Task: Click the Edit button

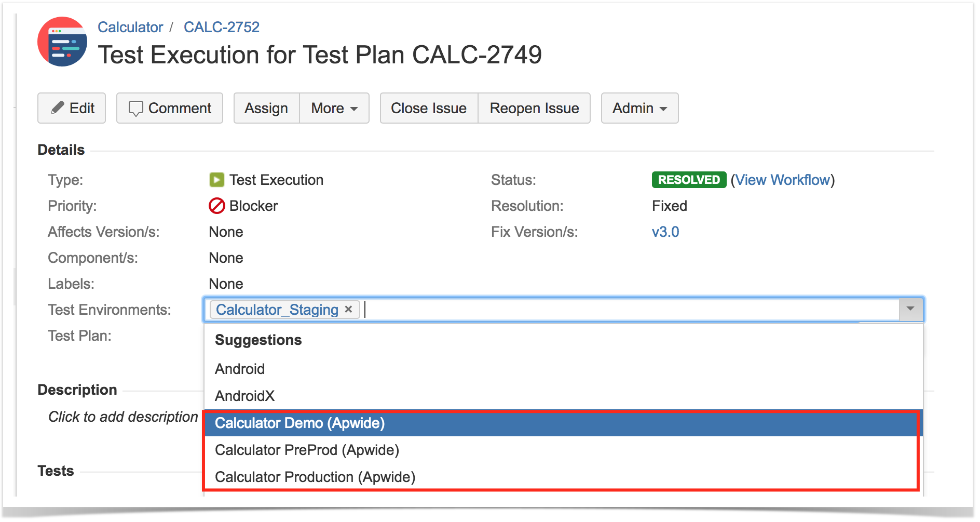Action: point(72,108)
